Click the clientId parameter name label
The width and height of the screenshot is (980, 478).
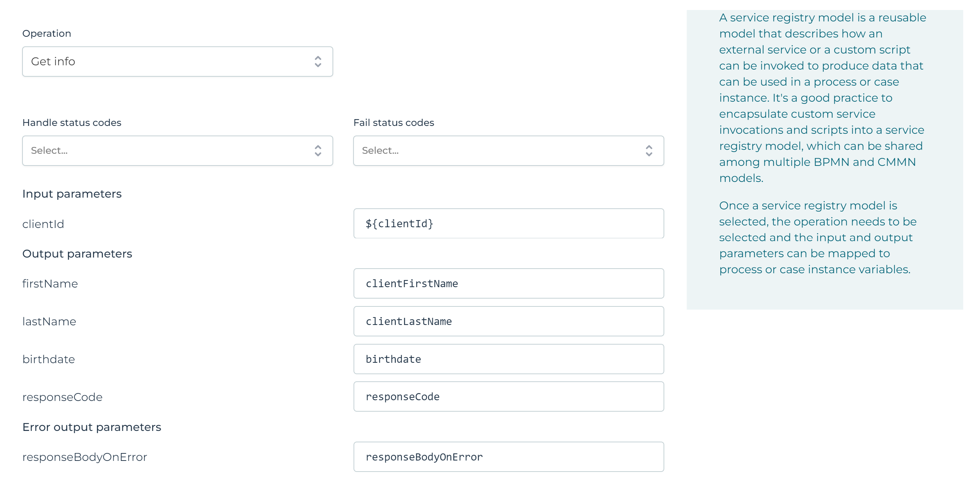point(43,224)
